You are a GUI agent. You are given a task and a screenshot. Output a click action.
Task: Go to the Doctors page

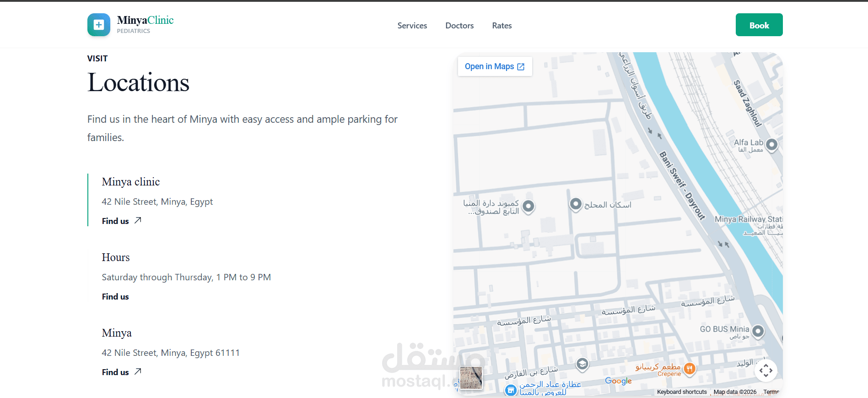coord(459,26)
